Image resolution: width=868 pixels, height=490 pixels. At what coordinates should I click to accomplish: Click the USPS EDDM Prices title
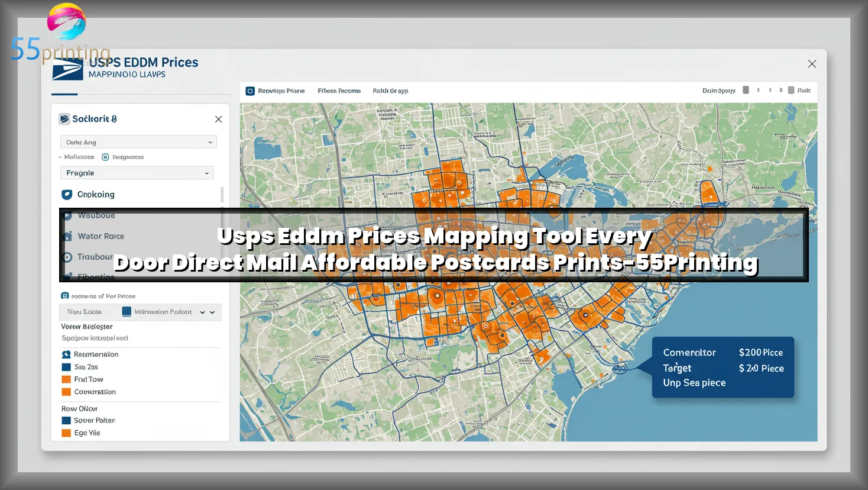click(144, 62)
